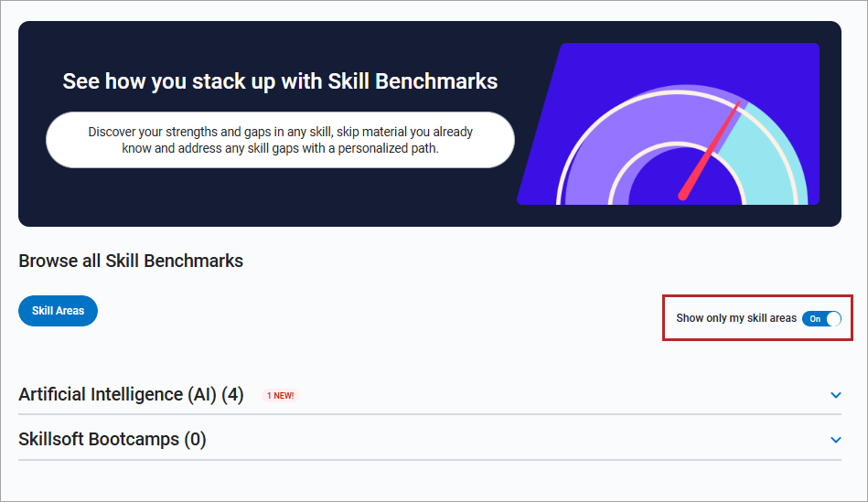This screenshot has height=502, width=868.
Task: Click the red gauge needle
Action: 713,146
